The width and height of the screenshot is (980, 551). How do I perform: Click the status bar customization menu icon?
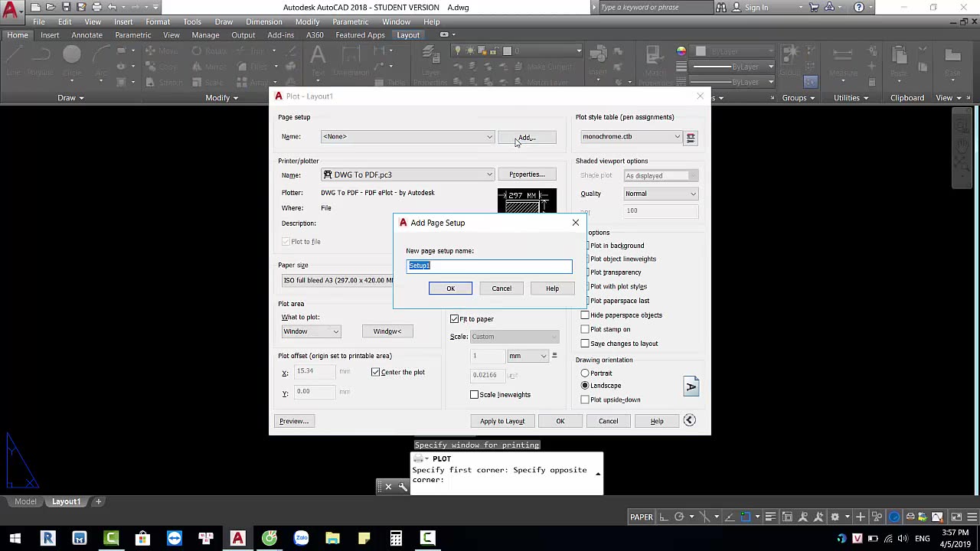click(971, 517)
